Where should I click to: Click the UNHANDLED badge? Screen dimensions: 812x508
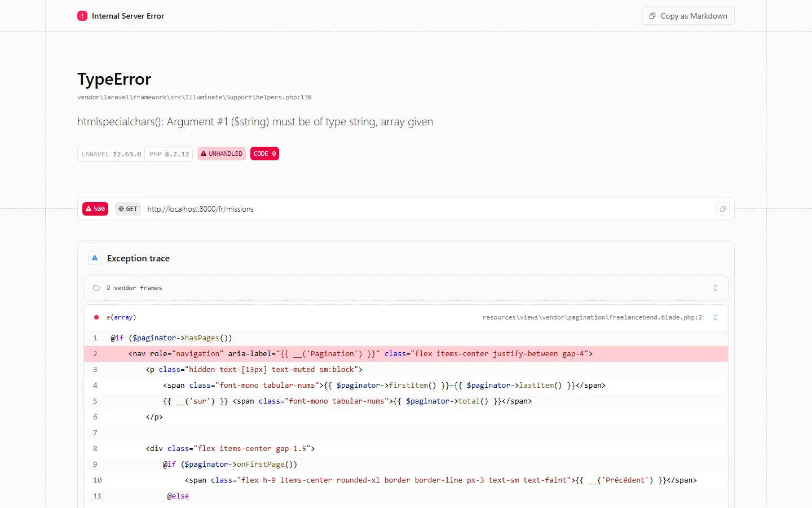click(x=222, y=154)
